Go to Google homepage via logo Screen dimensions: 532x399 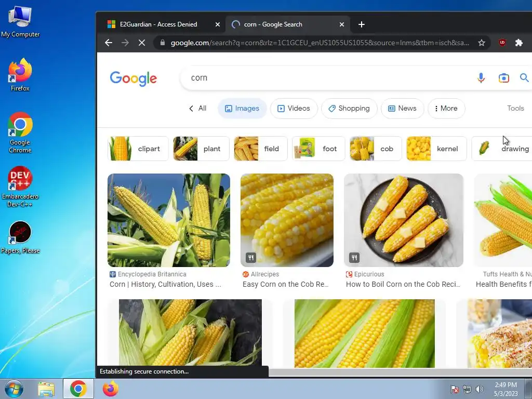pyautogui.click(x=134, y=78)
